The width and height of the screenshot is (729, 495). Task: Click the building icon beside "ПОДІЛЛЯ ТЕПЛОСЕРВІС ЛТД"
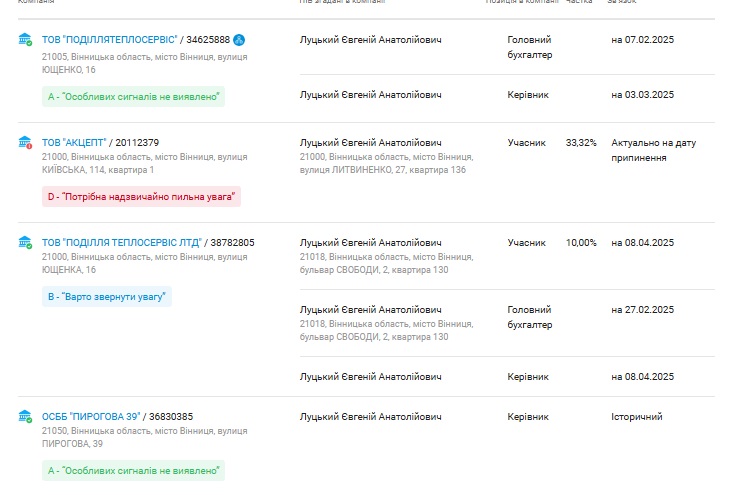click(x=25, y=243)
